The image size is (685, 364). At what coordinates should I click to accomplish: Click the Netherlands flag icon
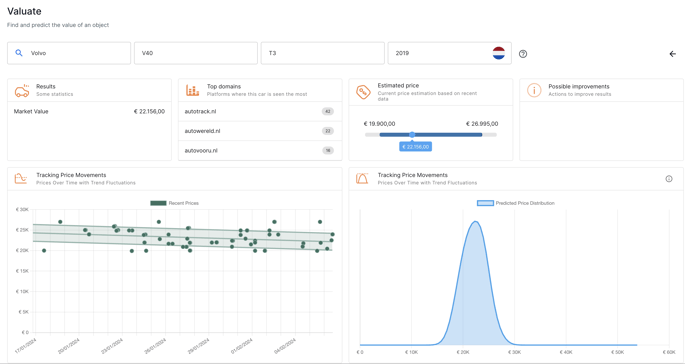[x=498, y=53]
